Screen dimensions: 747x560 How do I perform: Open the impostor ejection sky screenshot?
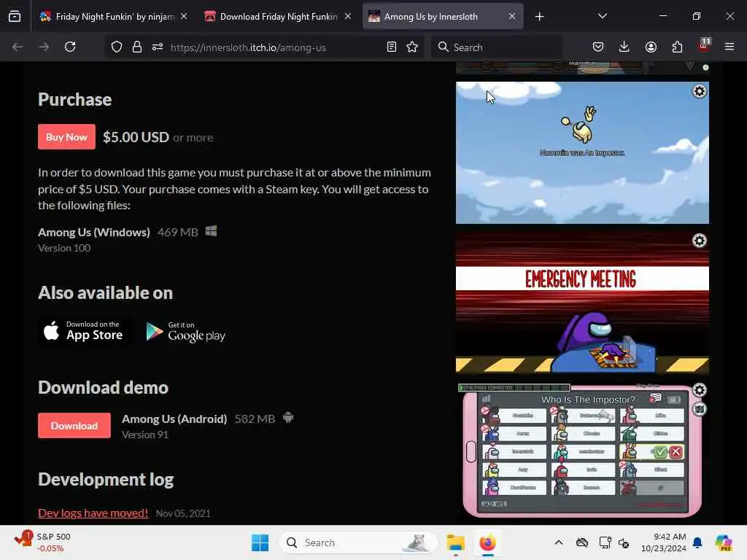click(582, 152)
